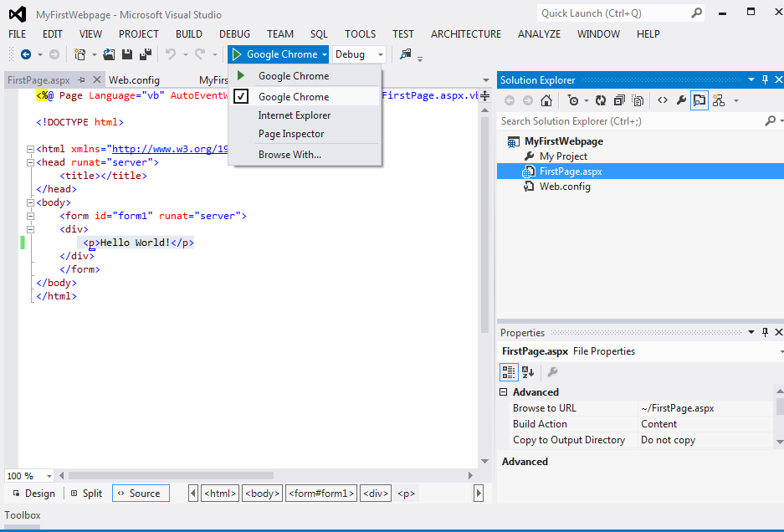Click the Categorized view icon in Properties
The width and height of the screenshot is (784, 532).
point(509,372)
